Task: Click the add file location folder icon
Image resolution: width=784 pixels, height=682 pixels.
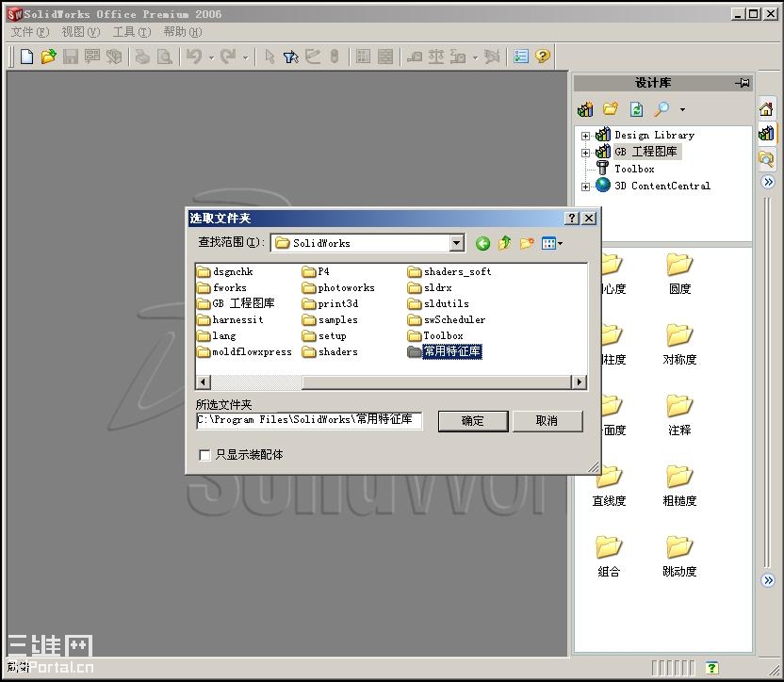Action: click(611, 108)
